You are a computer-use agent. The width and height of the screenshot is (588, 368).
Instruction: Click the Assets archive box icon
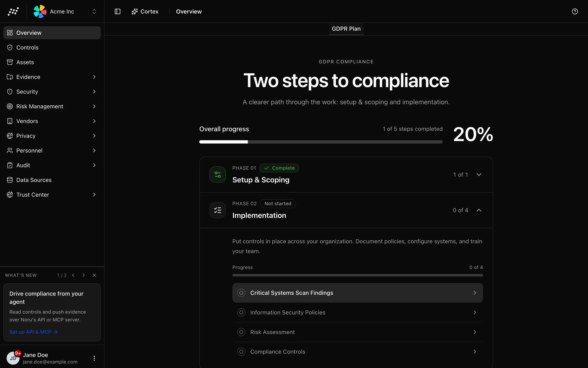click(x=10, y=62)
